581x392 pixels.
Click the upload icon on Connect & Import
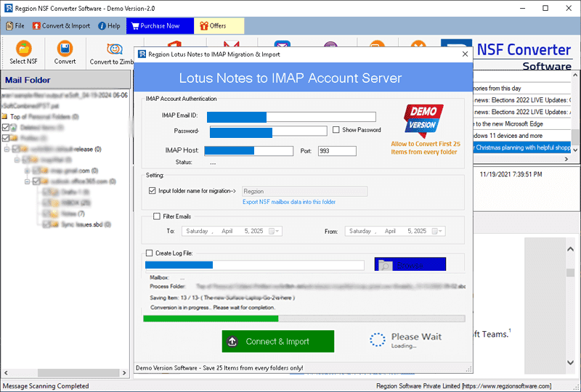[x=232, y=341]
